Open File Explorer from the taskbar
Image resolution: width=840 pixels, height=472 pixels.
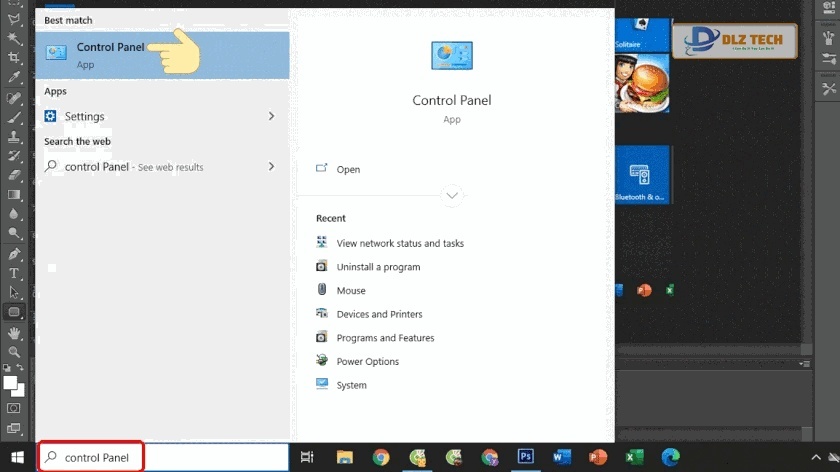tap(344, 457)
